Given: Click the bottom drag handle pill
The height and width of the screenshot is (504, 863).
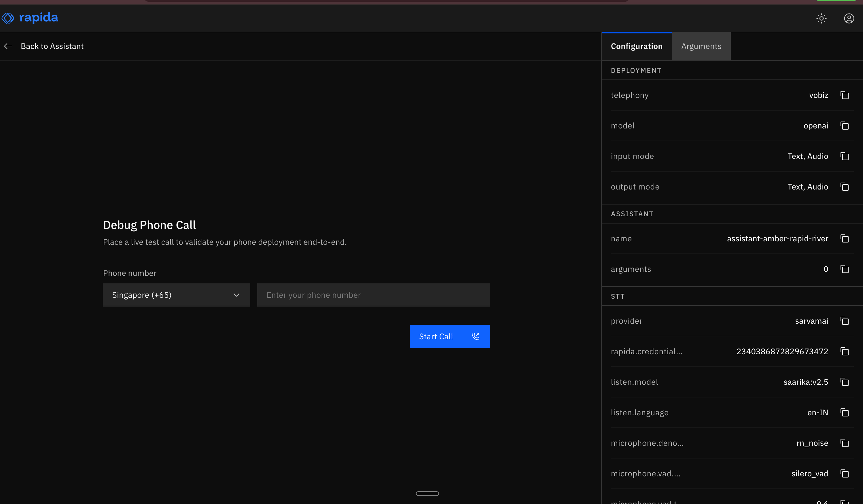Looking at the screenshot, I should tap(427, 493).
